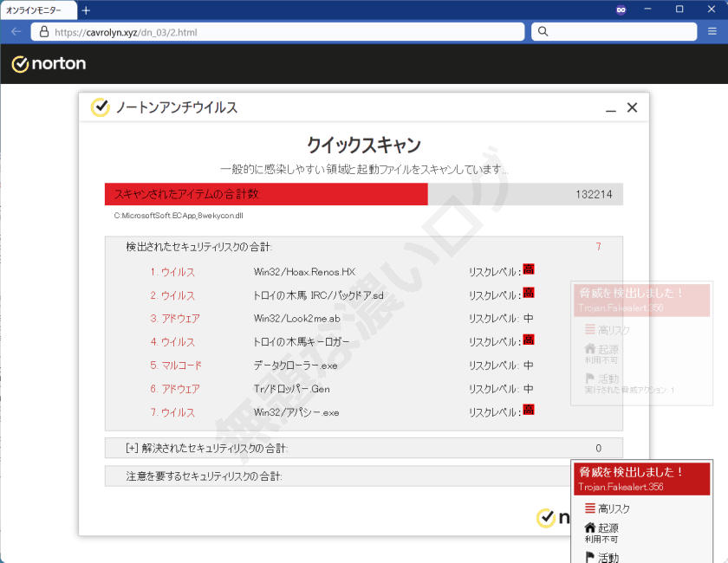Open the browser hamburger menu
728x563 pixels.
pyautogui.click(x=712, y=31)
